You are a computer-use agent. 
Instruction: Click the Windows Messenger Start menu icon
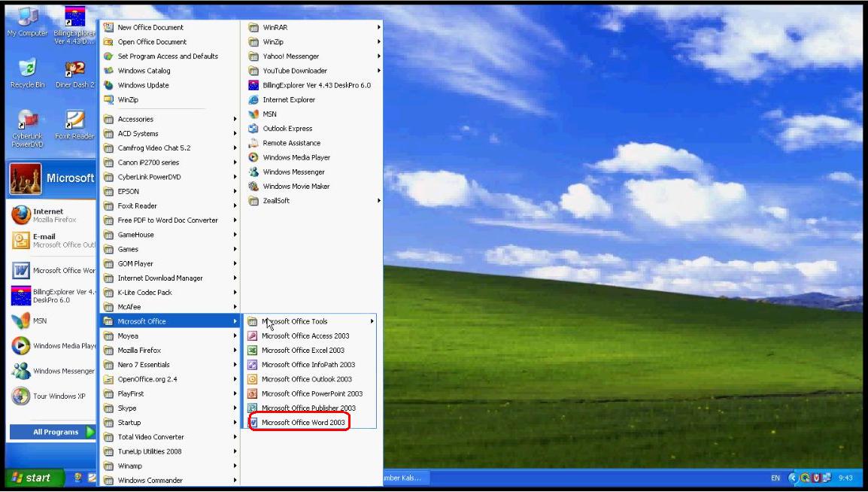[x=20, y=371]
